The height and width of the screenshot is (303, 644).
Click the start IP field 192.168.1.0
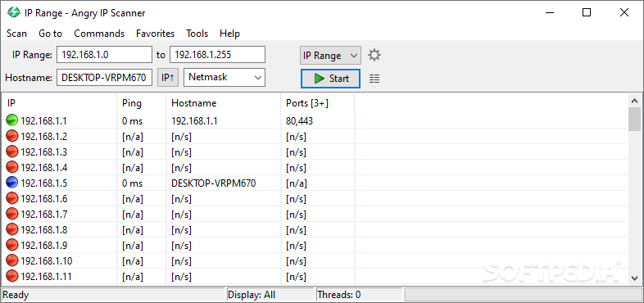point(104,55)
